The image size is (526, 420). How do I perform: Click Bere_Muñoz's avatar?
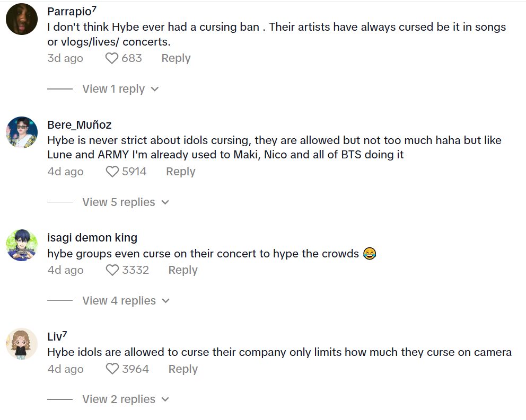coord(21,132)
